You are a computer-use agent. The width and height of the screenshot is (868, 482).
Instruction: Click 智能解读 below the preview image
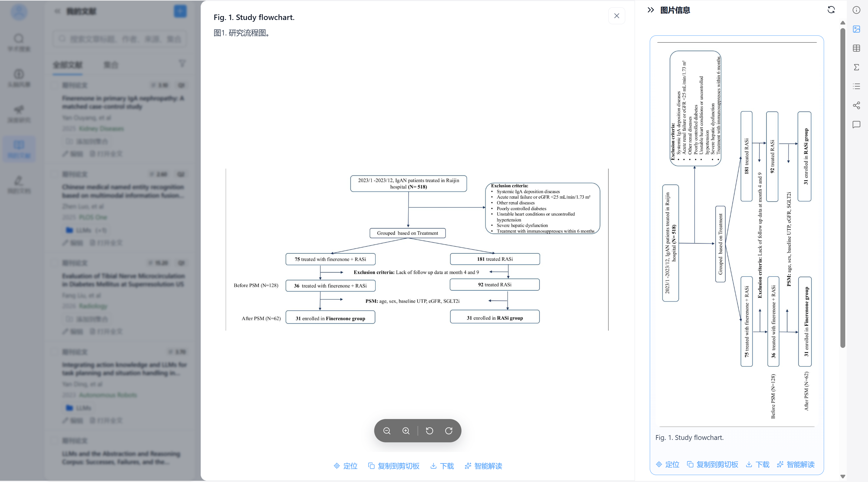tap(483, 466)
